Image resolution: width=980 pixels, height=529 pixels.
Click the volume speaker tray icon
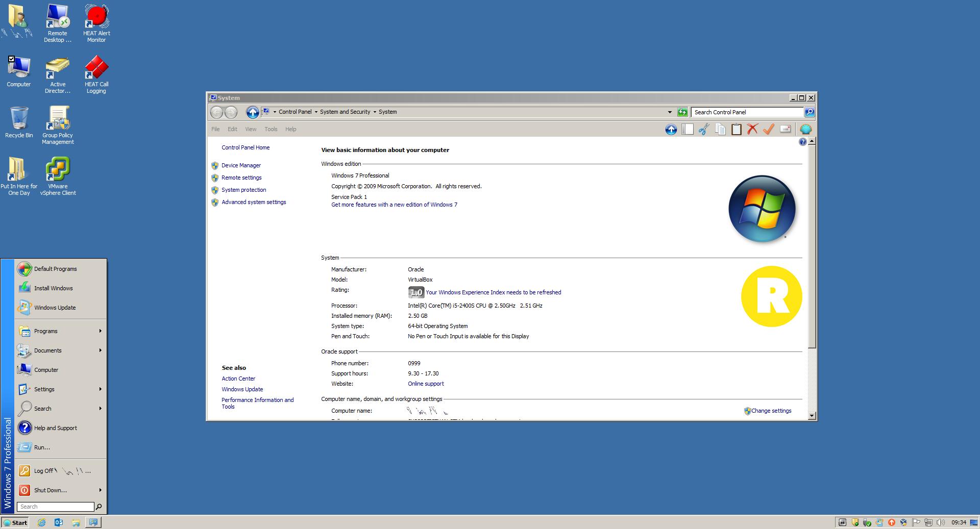pos(940,522)
